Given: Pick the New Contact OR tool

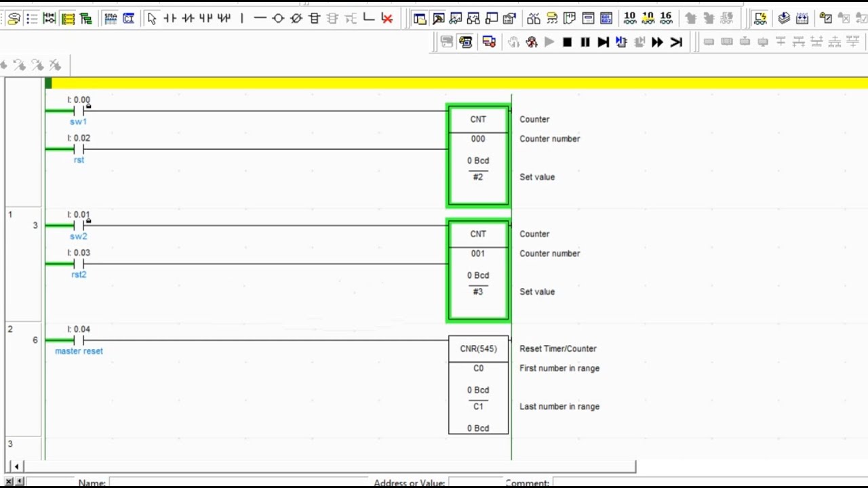Looking at the screenshot, I should click(x=205, y=18).
